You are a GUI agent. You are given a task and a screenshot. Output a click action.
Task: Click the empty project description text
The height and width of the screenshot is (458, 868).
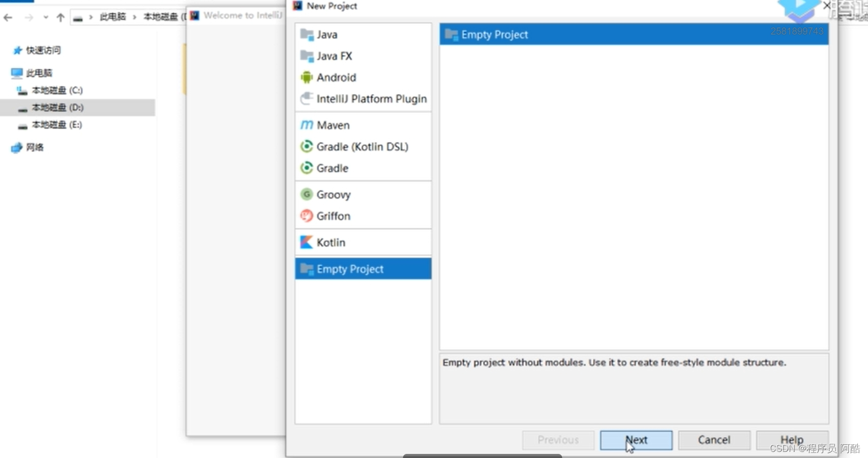tap(614, 362)
